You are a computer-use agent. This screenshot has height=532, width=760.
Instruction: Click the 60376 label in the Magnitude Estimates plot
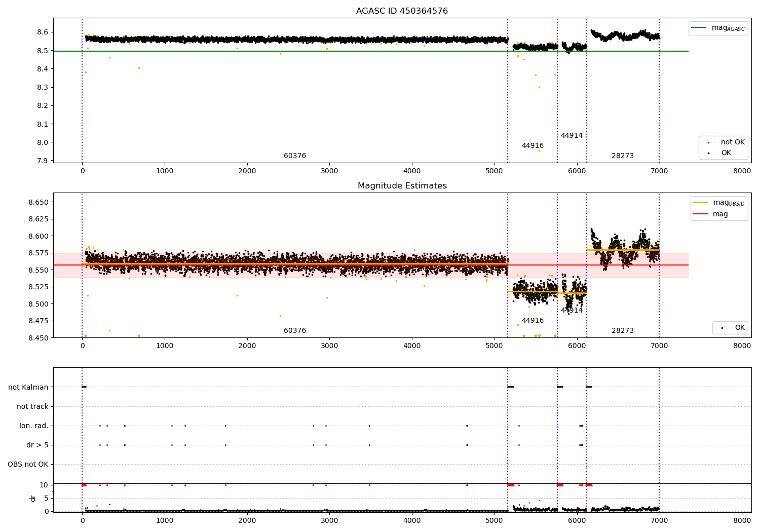(x=295, y=331)
